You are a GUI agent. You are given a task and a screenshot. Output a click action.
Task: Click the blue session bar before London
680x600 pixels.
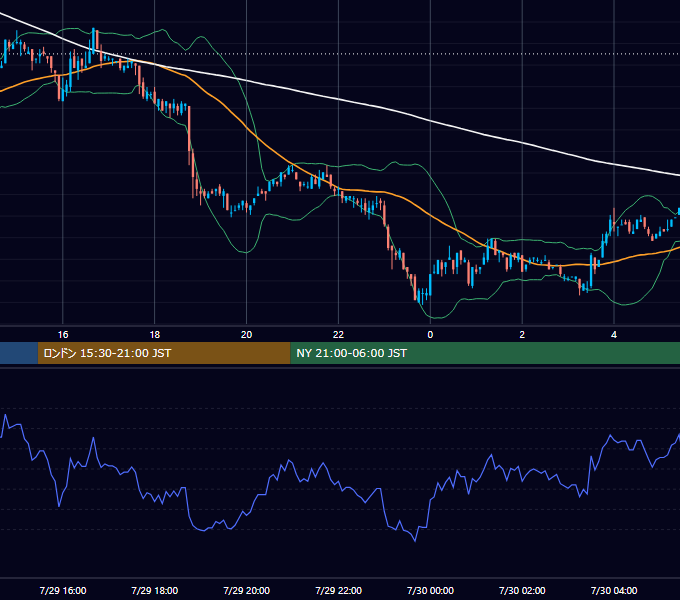tap(19, 353)
